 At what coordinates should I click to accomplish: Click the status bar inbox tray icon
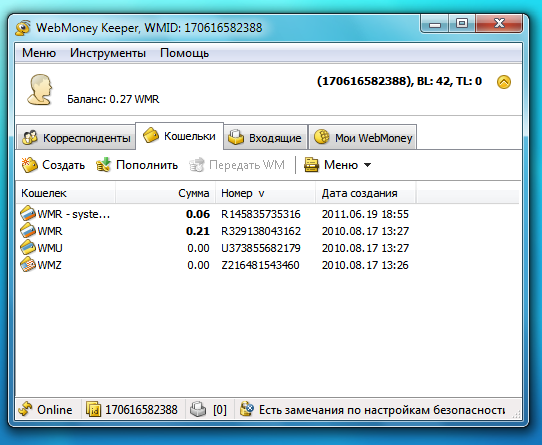click(x=198, y=409)
